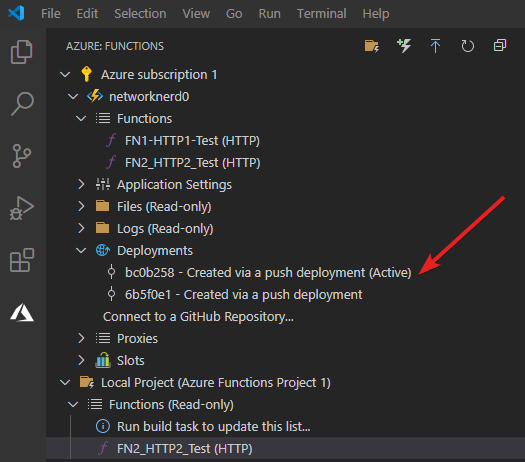Open the Explorer view in activity bar
This screenshot has width=525, height=462.
[x=22, y=52]
